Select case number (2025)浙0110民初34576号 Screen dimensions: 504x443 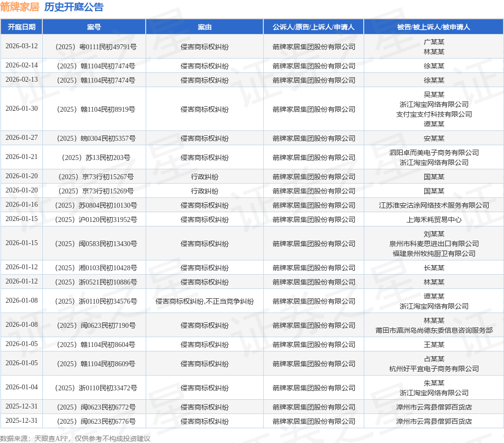tap(96, 301)
